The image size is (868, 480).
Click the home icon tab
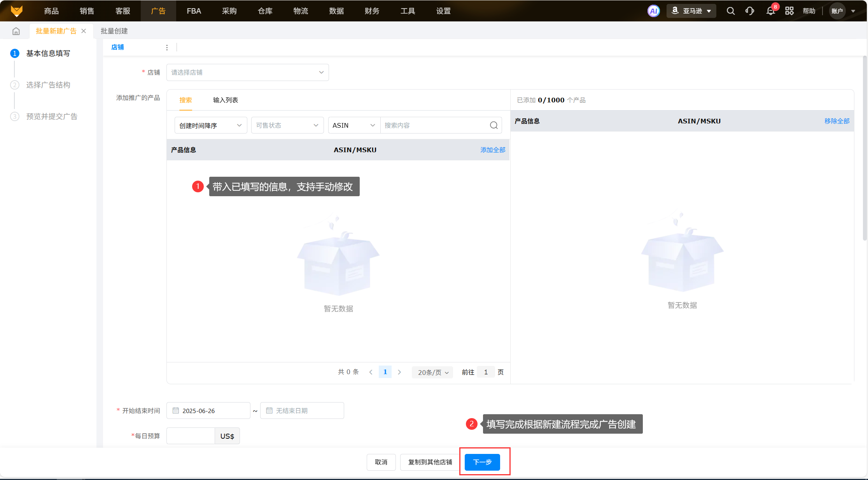click(16, 31)
